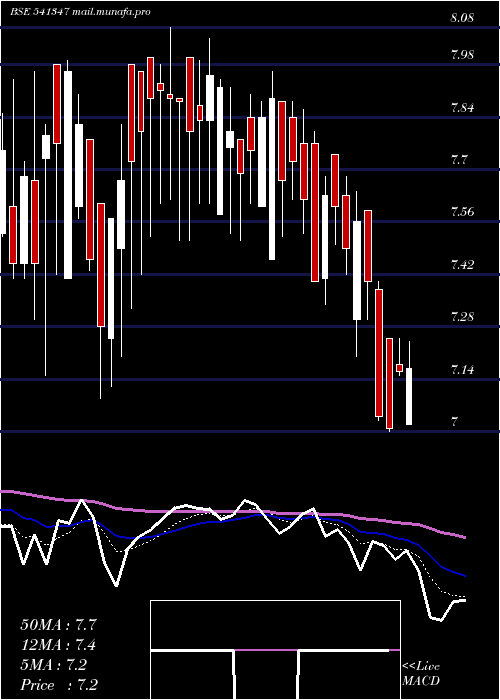Click the 50MA : 7.7 readout
This screenshot has height=700, width=500.
58,625
